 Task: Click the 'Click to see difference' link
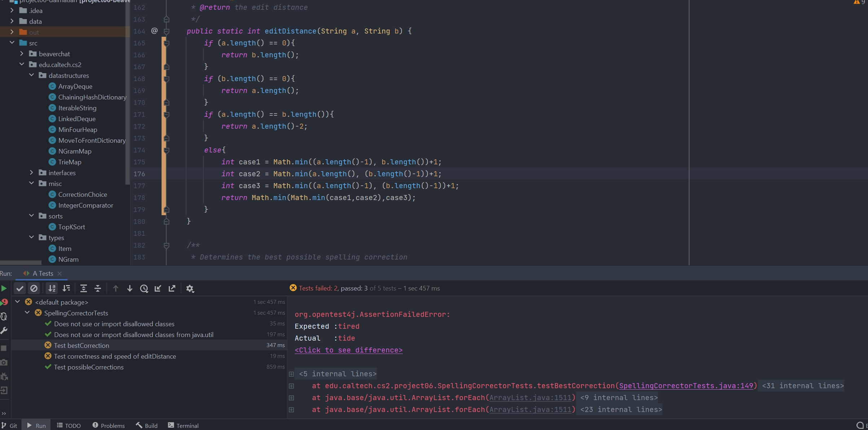point(348,350)
